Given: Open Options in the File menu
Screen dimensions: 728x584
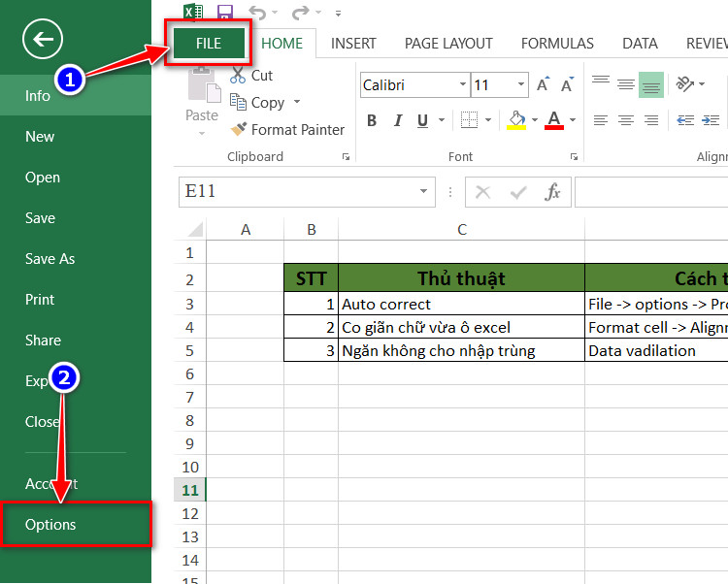Looking at the screenshot, I should [76, 524].
